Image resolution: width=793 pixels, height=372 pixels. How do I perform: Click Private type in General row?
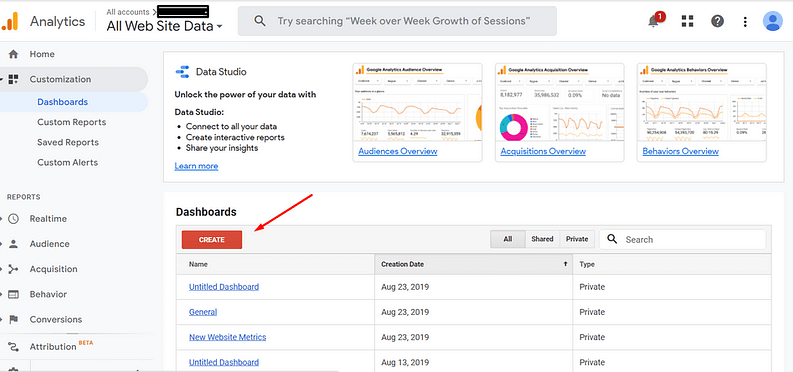point(592,312)
